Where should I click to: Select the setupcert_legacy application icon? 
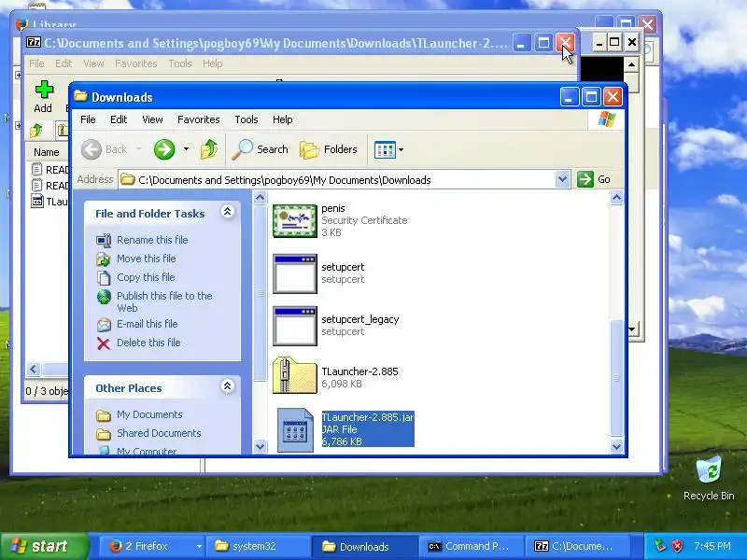pos(295,326)
